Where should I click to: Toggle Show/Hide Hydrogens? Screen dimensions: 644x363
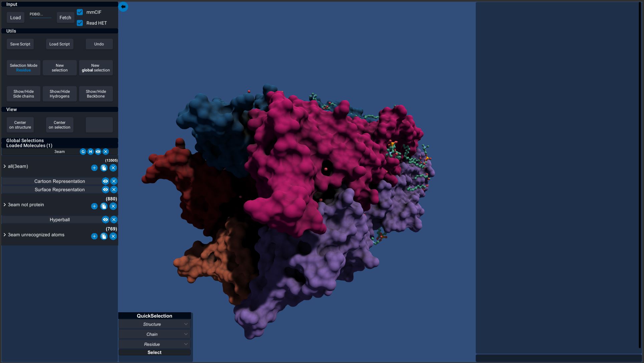60,94
